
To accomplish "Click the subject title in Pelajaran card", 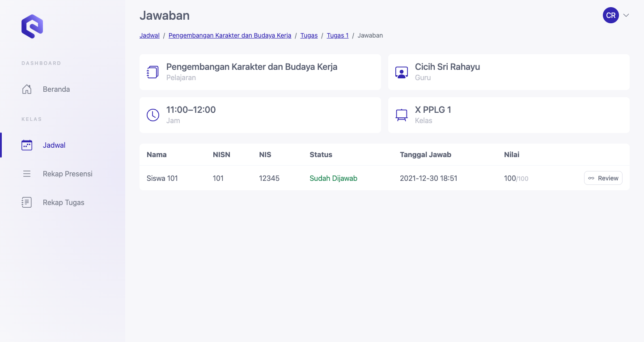I will (x=252, y=67).
